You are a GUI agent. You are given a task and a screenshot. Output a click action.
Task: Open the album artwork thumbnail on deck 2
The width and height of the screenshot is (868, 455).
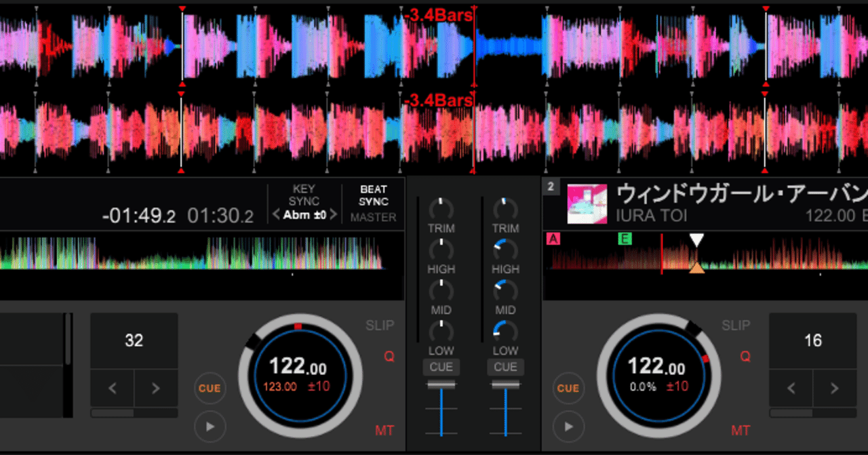[587, 203]
